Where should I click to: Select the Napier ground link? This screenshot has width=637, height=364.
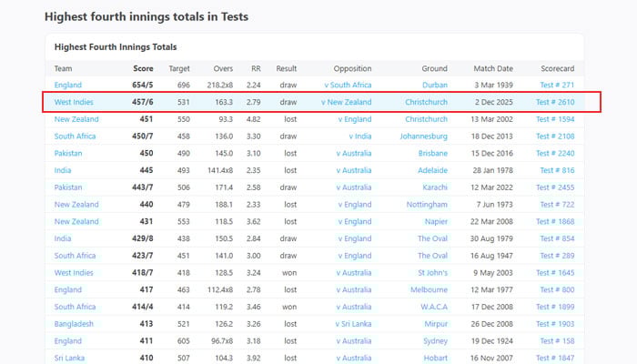(x=435, y=221)
